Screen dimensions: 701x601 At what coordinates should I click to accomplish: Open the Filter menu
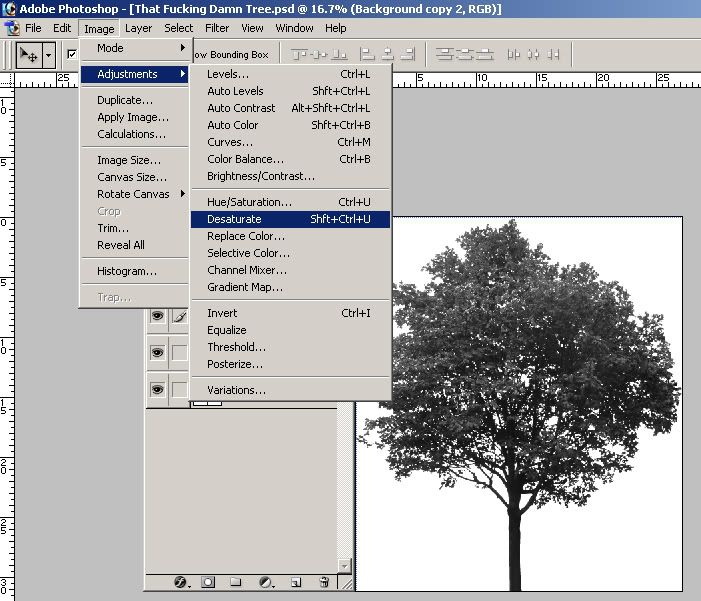(x=217, y=28)
